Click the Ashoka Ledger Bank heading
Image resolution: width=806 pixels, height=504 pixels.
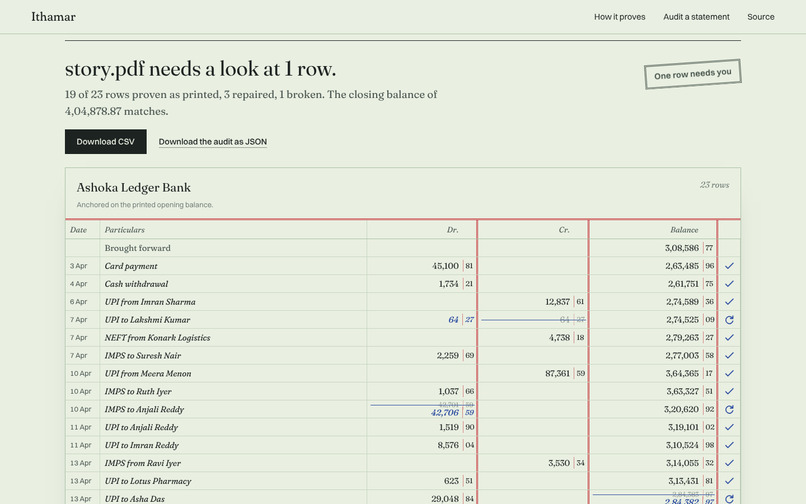pos(134,188)
